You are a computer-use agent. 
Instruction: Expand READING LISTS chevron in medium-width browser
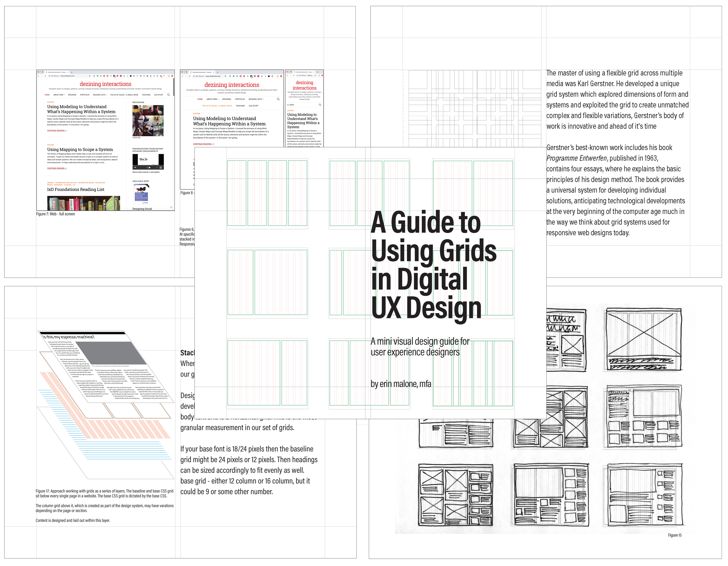263,99
